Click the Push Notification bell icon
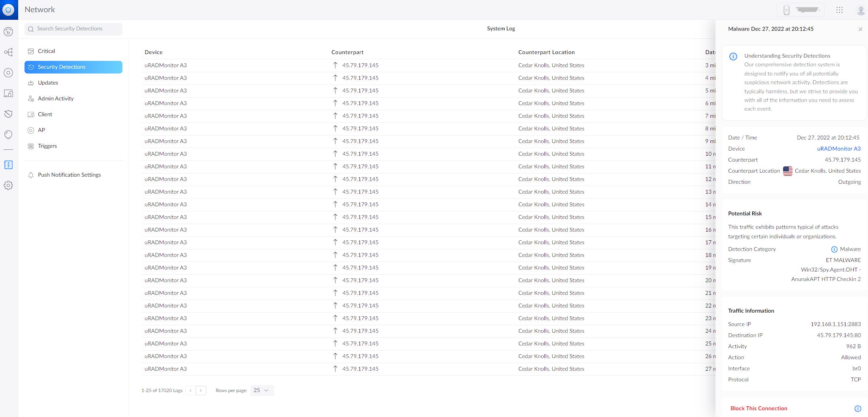The image size is (868, 417). [x=31, y=175]
